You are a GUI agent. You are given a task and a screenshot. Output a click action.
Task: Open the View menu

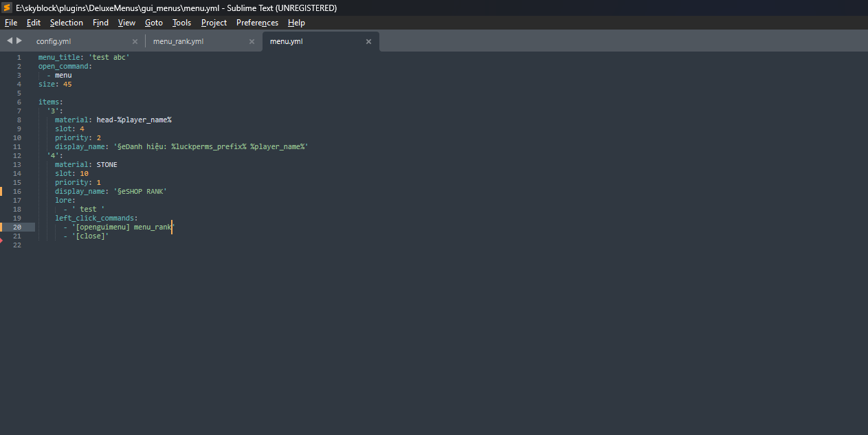[126, 23]
